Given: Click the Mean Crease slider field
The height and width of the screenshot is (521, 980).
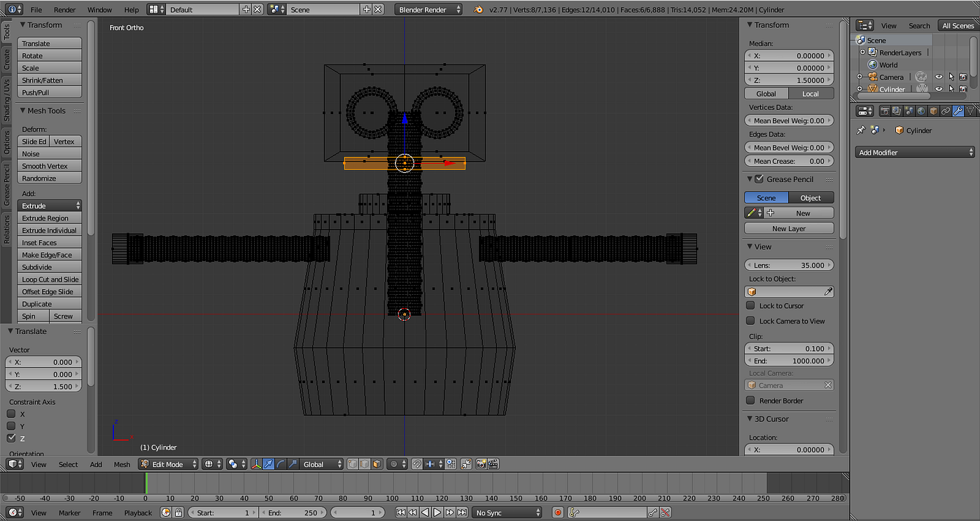Looking at the screenshot, I should (x=789, y=161).
